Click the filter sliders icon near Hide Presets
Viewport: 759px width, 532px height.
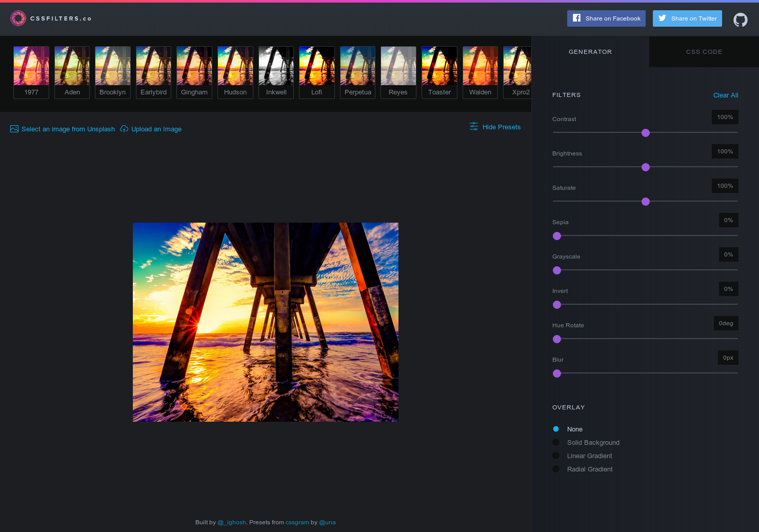(x=473, y=126)
